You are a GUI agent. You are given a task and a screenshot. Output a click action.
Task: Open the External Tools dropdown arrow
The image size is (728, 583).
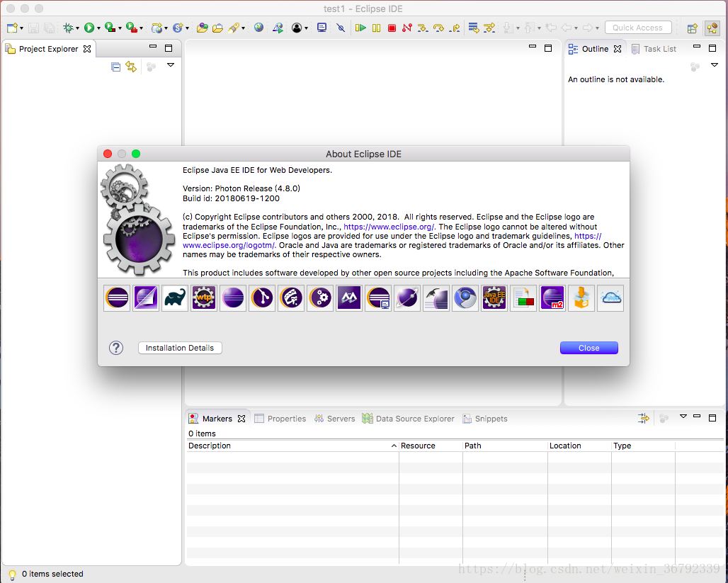coord(141,28)
